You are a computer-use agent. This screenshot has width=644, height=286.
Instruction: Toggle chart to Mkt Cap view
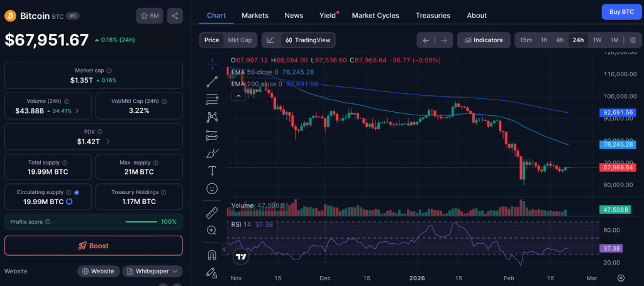[240, 40]
